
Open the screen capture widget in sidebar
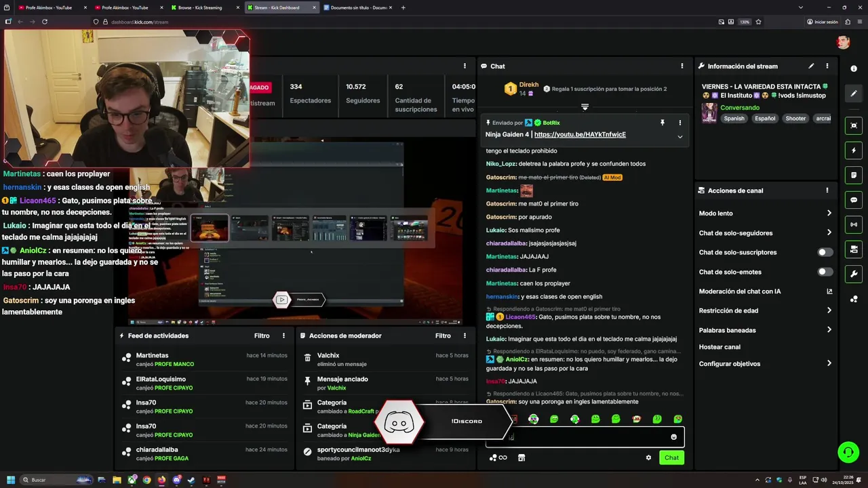[x=854, y=125]
